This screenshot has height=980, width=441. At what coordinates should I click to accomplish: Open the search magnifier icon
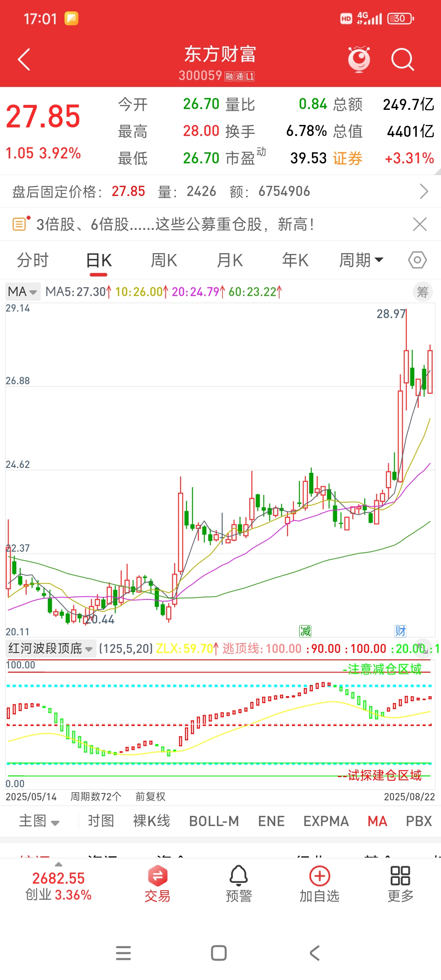pyautogui.click(x=403, y=60)
